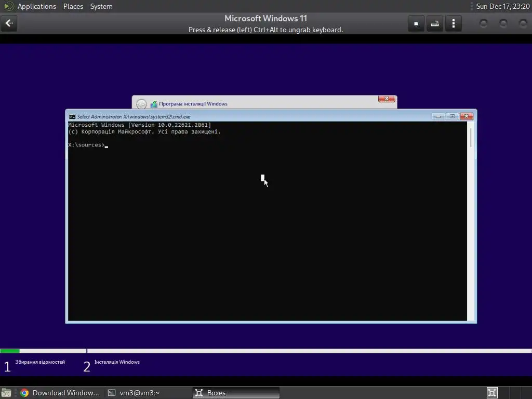This screenshot has width=532, height=399.
Task: Click step 2 Інсталяція Windows label
Action: (x=117, y=362)
